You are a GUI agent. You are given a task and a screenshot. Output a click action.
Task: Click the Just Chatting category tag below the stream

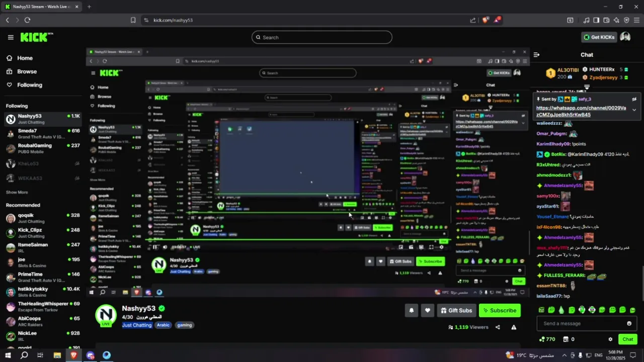(x=137, y=325)
